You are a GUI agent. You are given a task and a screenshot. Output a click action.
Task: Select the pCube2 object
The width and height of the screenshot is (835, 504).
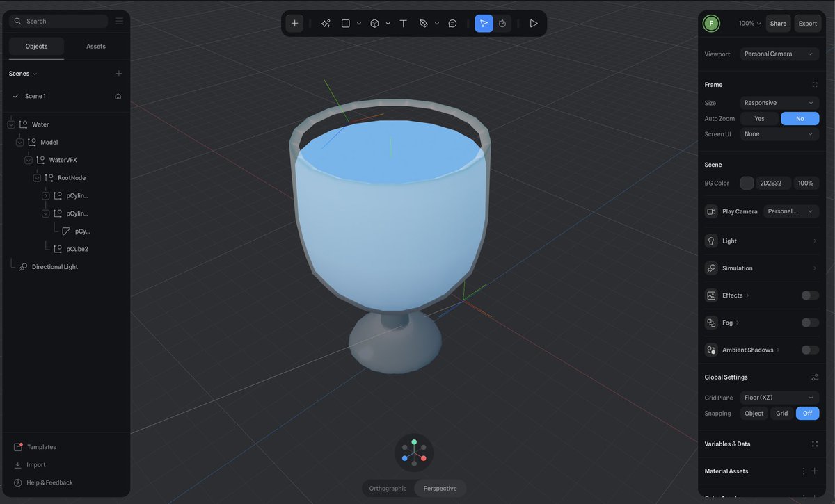(77, 249)
